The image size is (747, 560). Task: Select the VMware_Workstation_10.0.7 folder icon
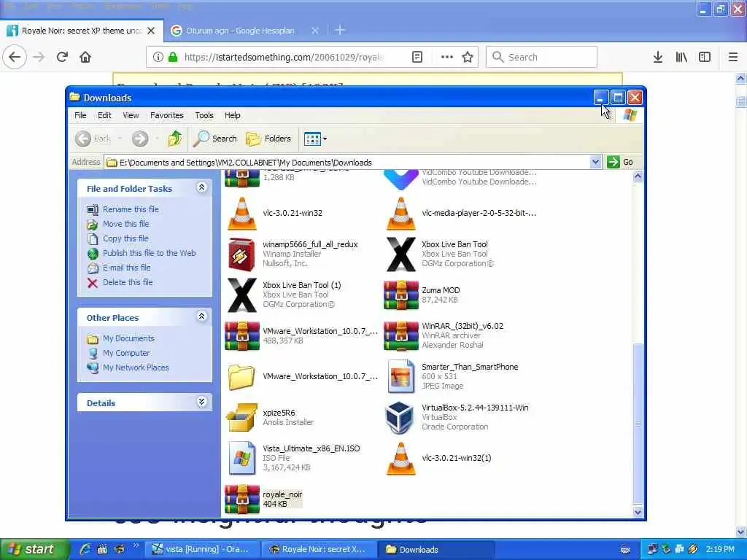(242, 377)
